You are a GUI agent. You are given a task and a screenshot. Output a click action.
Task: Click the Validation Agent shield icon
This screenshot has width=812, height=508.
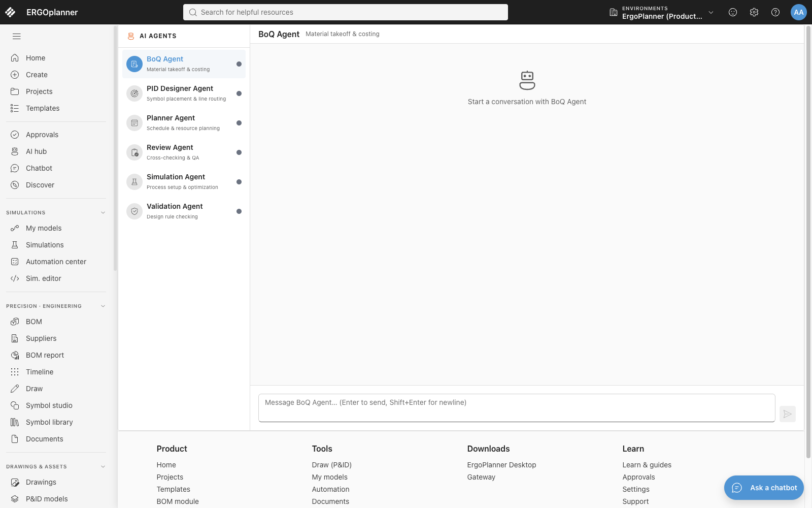pos(134,211)
